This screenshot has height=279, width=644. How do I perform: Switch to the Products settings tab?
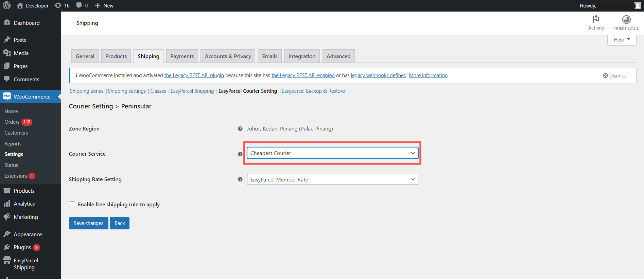pos(116,56)
